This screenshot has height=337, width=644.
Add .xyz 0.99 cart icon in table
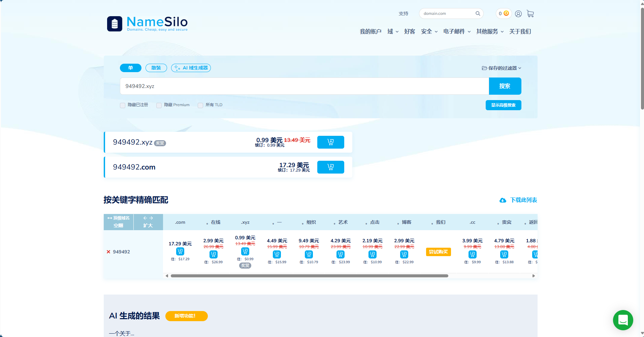245,251
